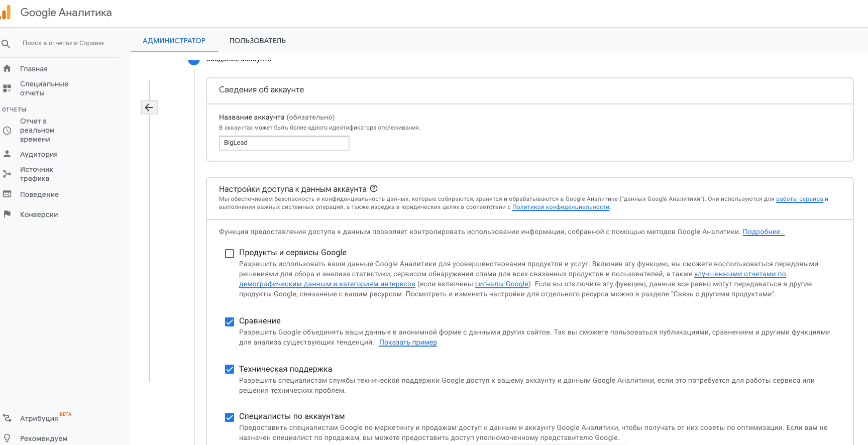Enable the Продукты и сервисы Google checkbox
Image resolution: width=868 pixels, height=445 pixels.
(230, 254)
